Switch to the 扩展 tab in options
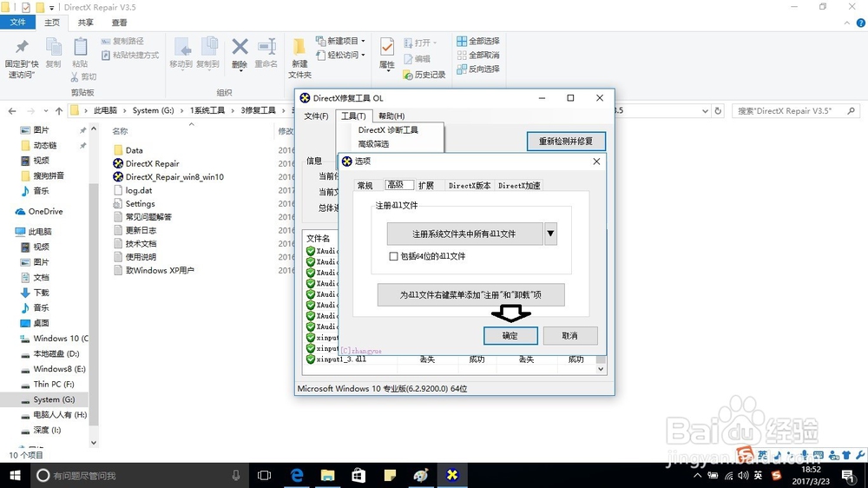The height and width of the screenshot is (488, 868). (x=426, y=186)
